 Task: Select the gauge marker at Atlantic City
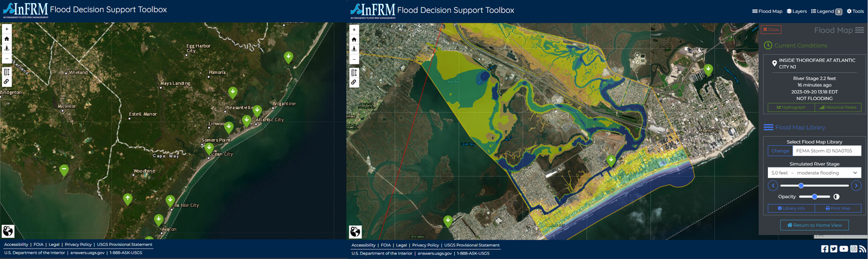pos(257,110)
